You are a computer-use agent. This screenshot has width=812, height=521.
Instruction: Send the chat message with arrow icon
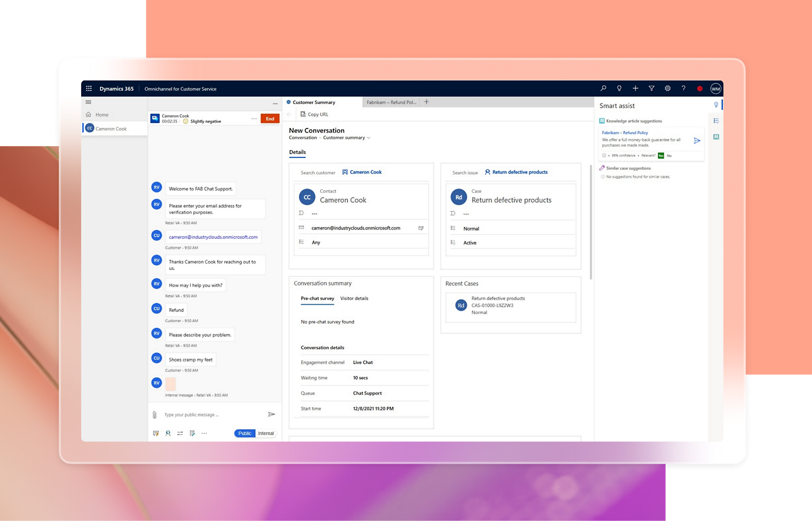pyautogui.click(x=272, y=414)
